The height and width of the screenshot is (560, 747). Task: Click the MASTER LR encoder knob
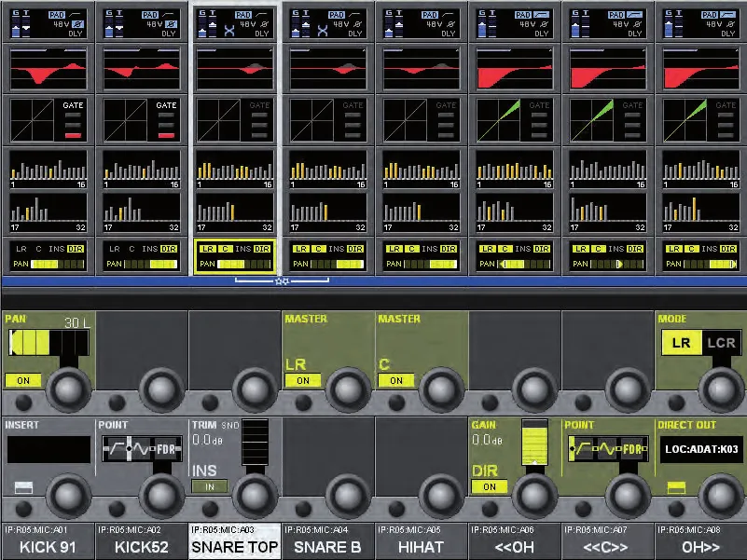point(348,389)
